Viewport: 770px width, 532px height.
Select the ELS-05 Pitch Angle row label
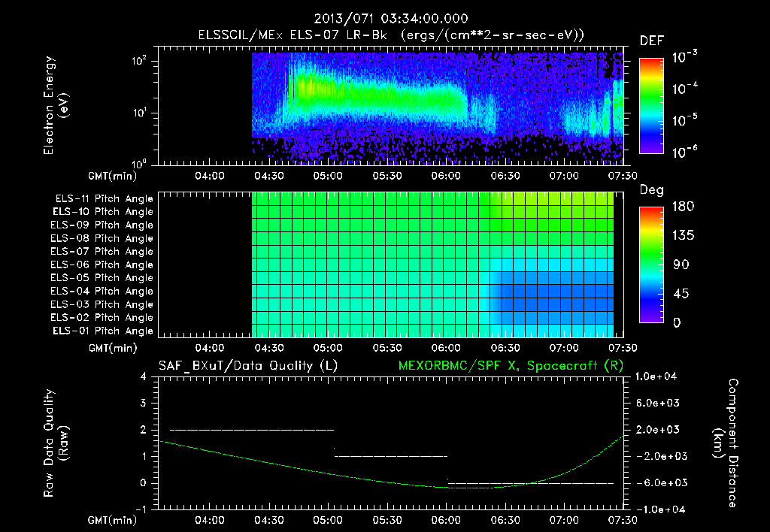click(x=102, y=278)
